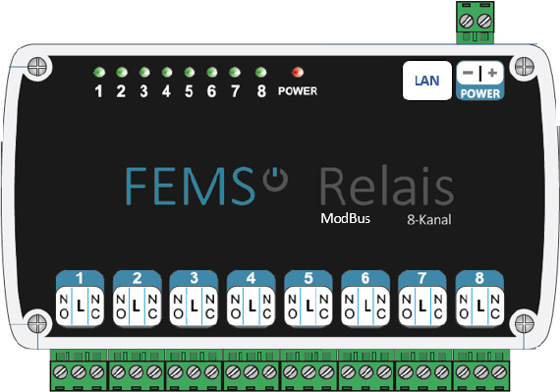
Task: Click last screw of relay 8 terminal block
Action: tap(499, 372)
